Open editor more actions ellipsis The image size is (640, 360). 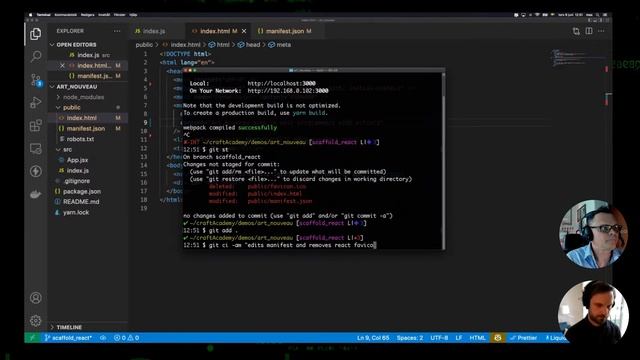[601, 31]
